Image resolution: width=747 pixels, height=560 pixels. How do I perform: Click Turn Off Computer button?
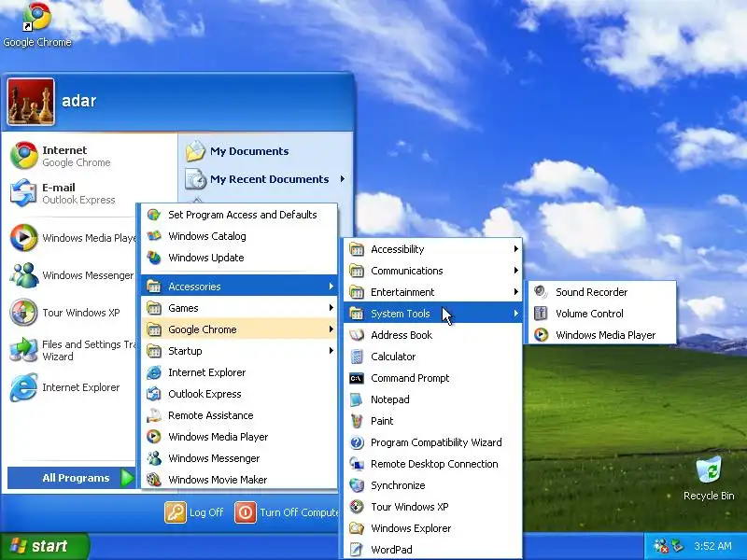[287, 512]
